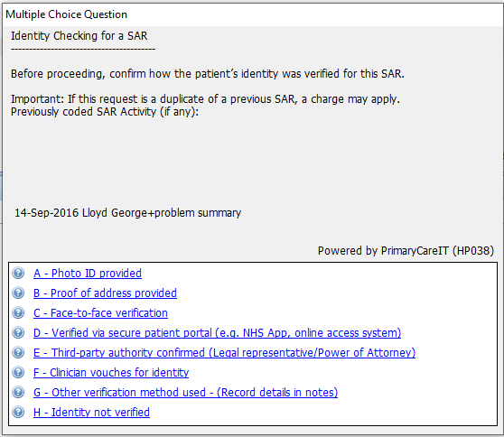
Task: Select G - Other verification method used
Action: (186, 393)
